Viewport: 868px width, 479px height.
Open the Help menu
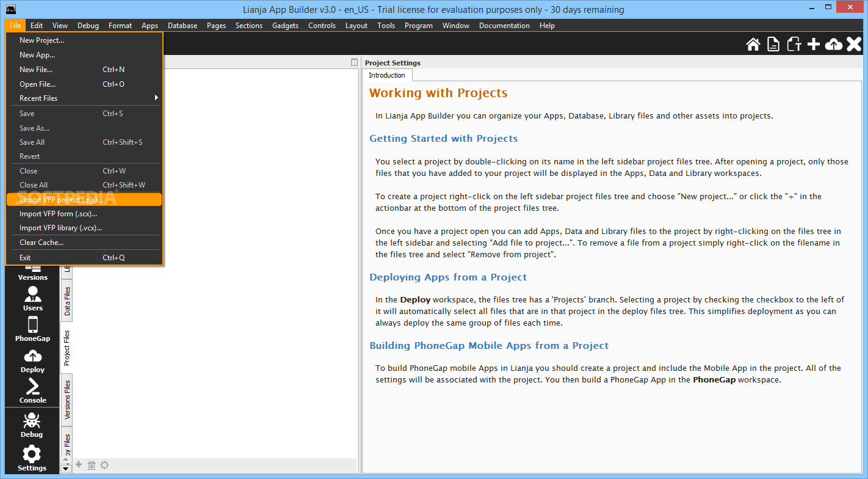(547, 26)
